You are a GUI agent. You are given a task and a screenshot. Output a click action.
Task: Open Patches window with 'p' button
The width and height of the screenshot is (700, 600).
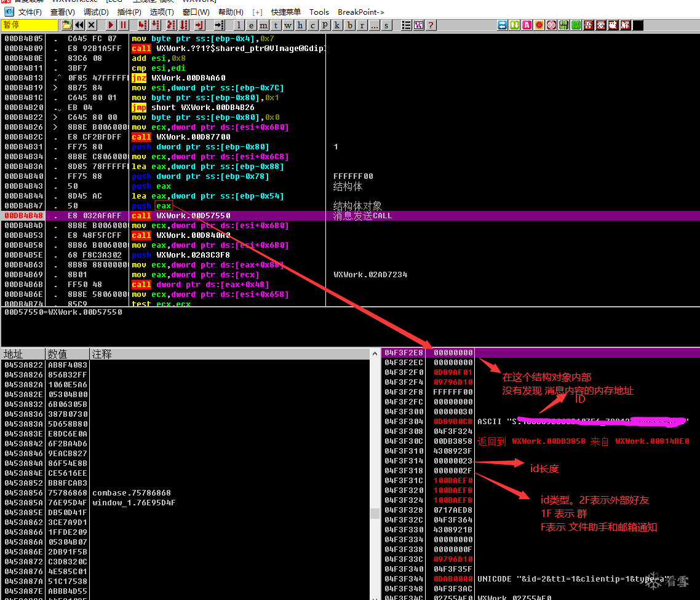point(325,25)
